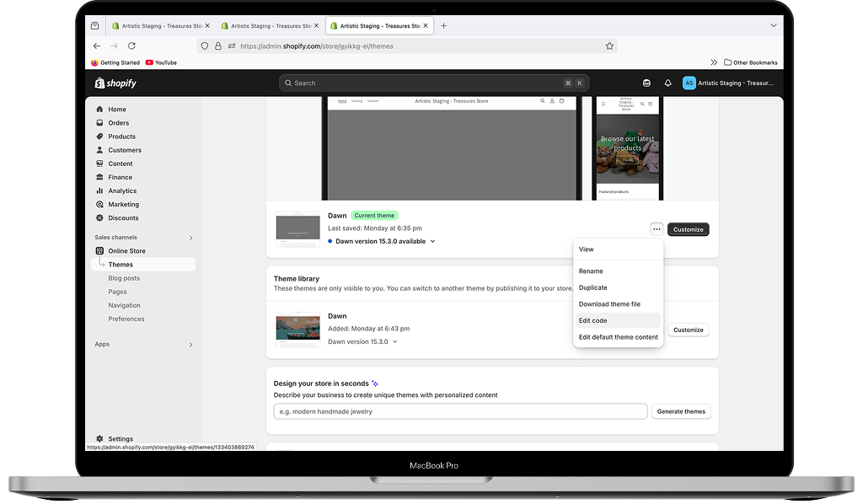863x504 pixels.
Task: Reload the page with refresh icon
Action: pyautogui.click(x=131, y=46)
